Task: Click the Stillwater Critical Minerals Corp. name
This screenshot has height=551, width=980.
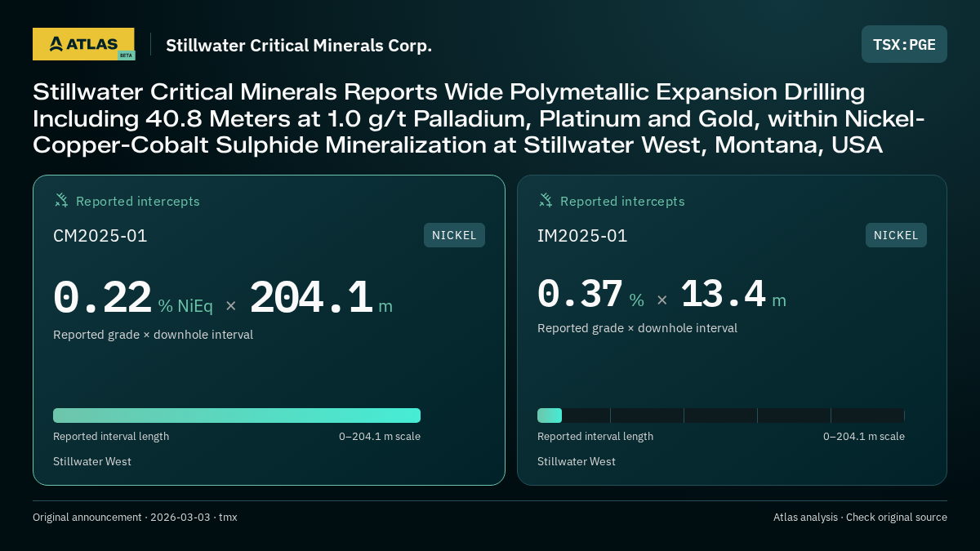Action: pyautogui.click(x=299, y=46)
